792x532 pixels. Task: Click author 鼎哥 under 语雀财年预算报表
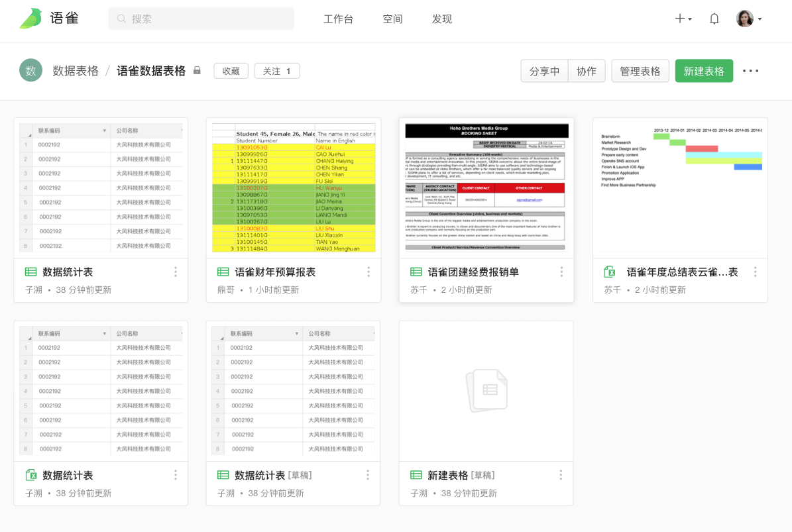coord(226,290)
